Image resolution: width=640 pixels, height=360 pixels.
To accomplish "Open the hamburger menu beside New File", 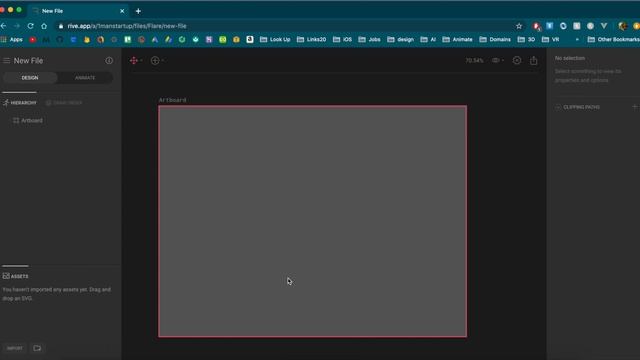I will [7, 60].
